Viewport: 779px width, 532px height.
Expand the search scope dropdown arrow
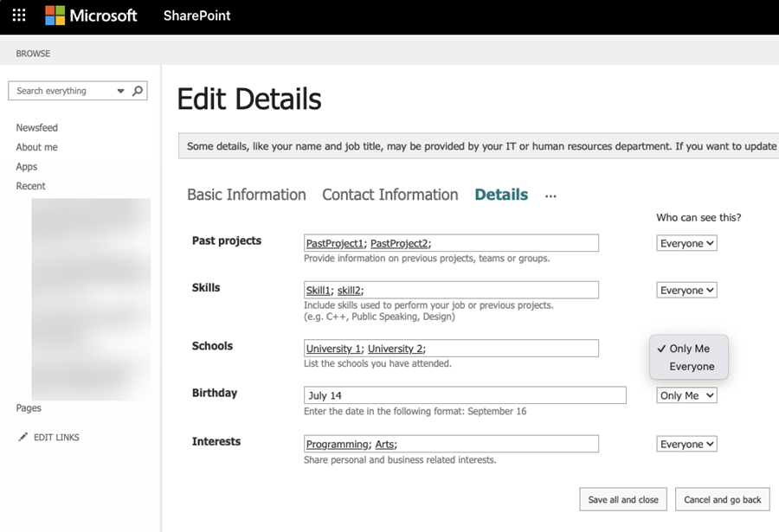(120, 91)
